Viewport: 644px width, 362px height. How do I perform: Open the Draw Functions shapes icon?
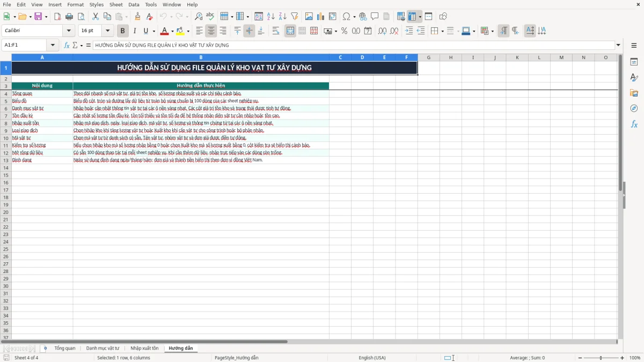click(443, 17)
